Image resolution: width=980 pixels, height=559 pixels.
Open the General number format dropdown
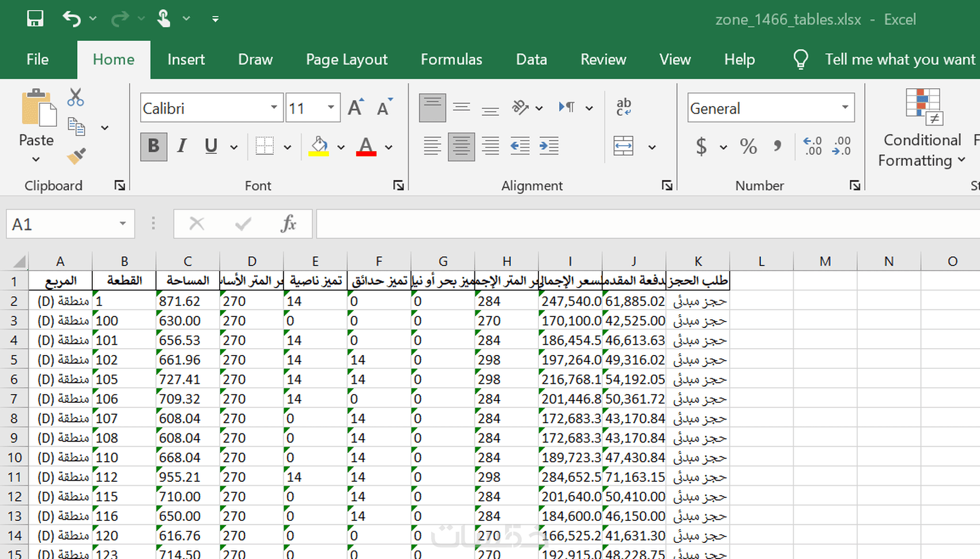pos(845,108)
